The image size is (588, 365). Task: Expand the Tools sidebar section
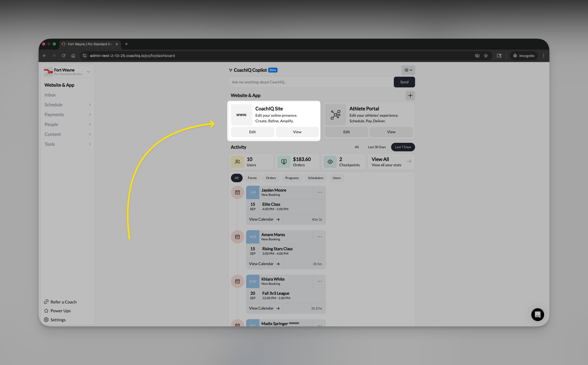(x=68, y=144)
